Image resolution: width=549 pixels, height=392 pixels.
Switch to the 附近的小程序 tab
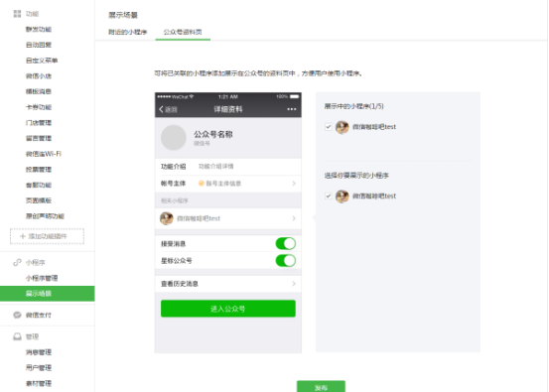click(x=128, y=32)
